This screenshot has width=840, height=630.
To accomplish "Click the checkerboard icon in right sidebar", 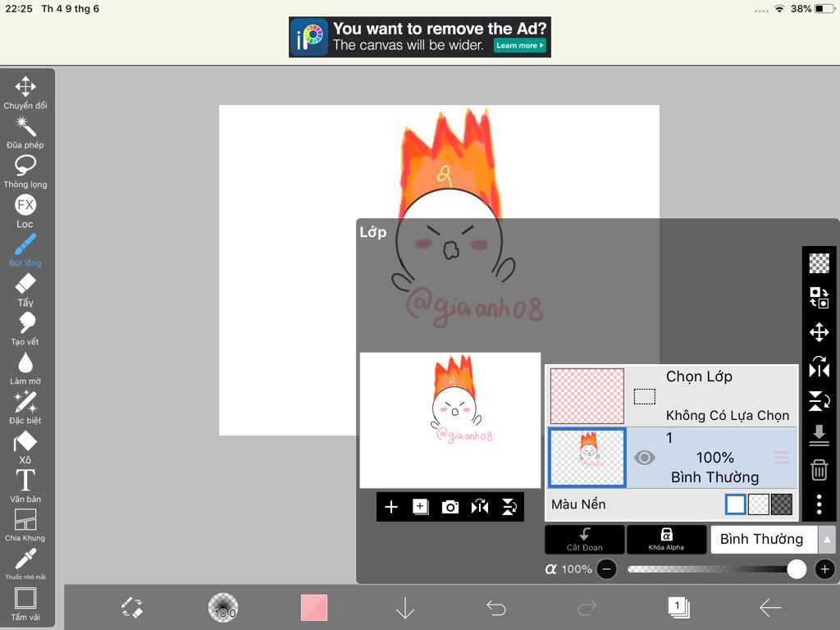I will point(819,263).
